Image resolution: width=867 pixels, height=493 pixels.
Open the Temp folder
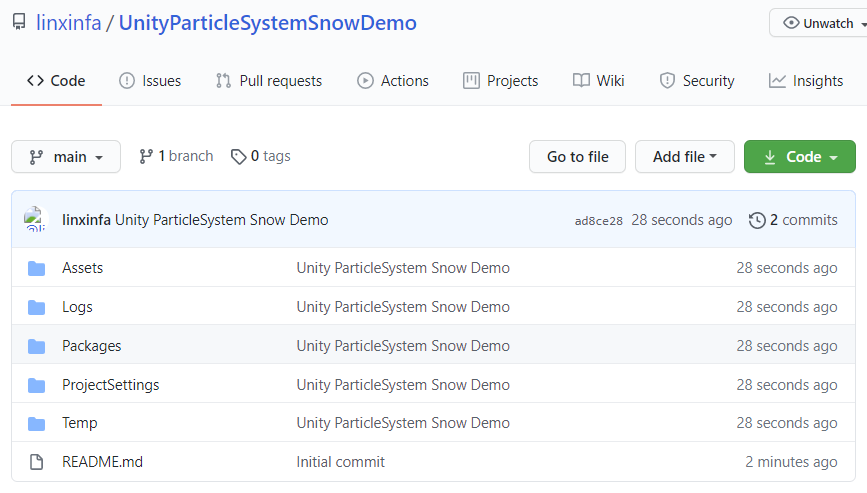tap(80, 423)
